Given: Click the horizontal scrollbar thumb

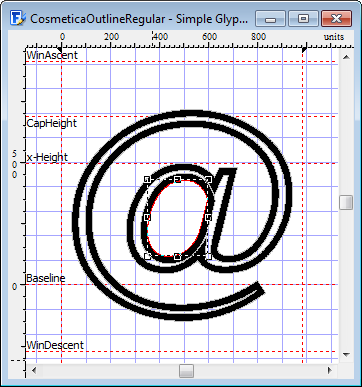Looking at the screenshot, I should [186, 370].
